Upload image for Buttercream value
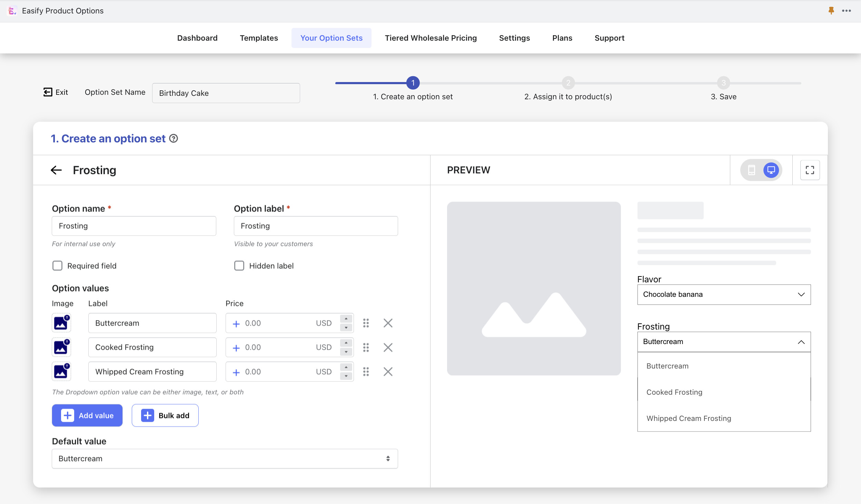861x504 pixels. coord(61,323)
